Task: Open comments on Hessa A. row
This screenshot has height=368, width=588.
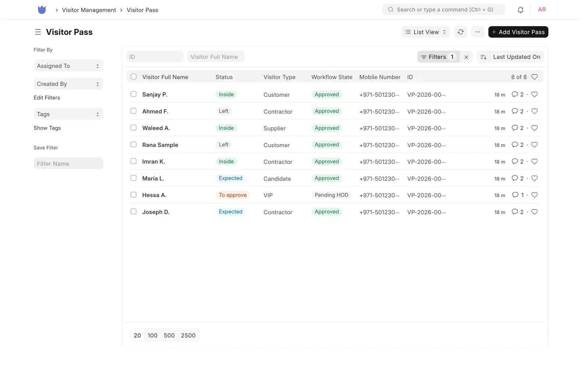Action: pos(518,195)
